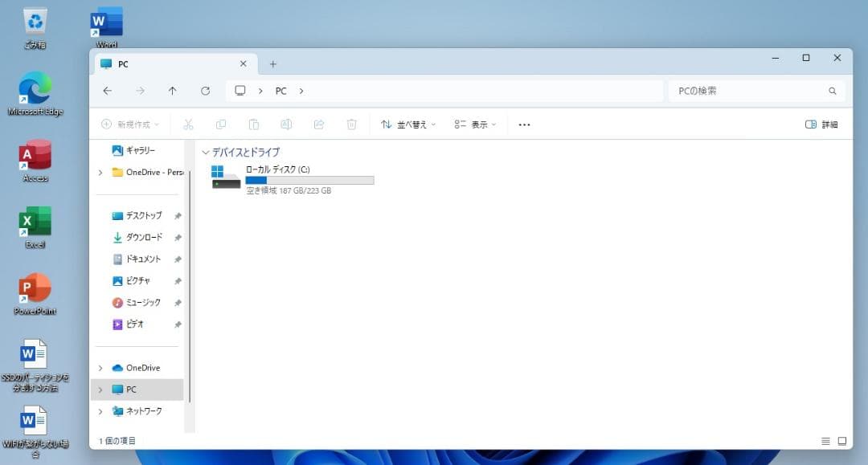The image size is (868, 465).
Task: Collapse the デバイスとドライブ section
Action: [x=206, y=152]
